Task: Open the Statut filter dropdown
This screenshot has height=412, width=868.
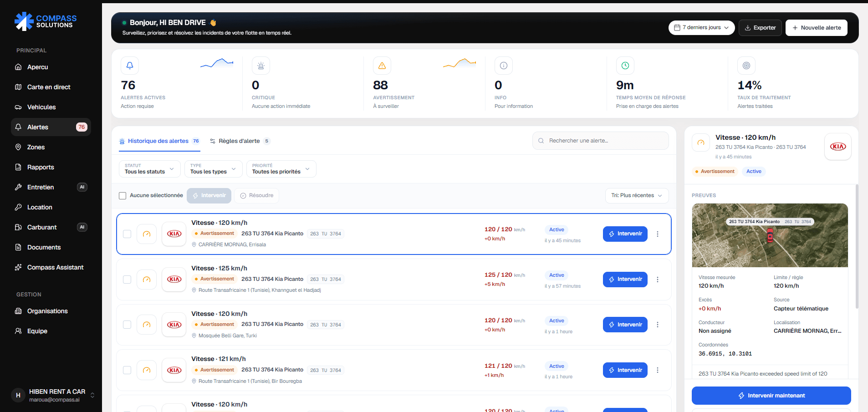Action: pyautogui.click(x=149, y=169)
